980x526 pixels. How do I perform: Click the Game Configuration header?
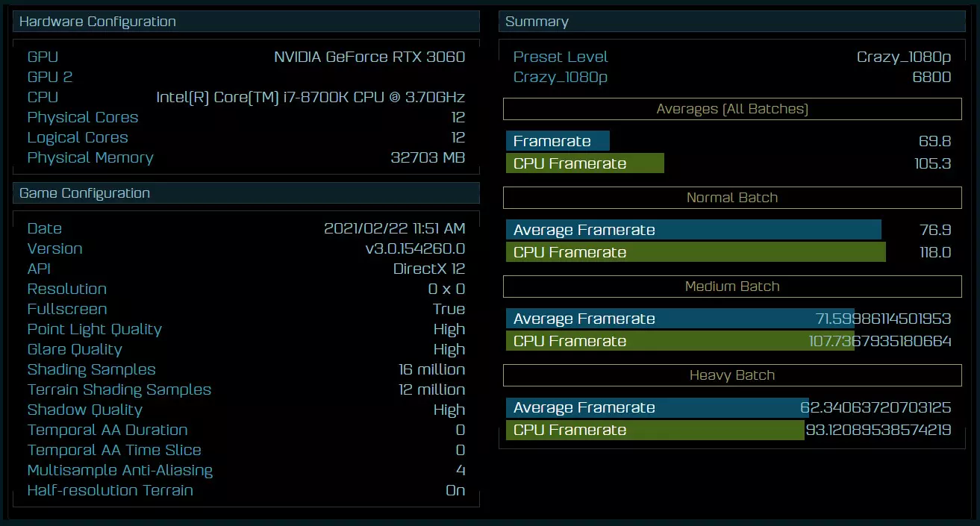point(246,193)
